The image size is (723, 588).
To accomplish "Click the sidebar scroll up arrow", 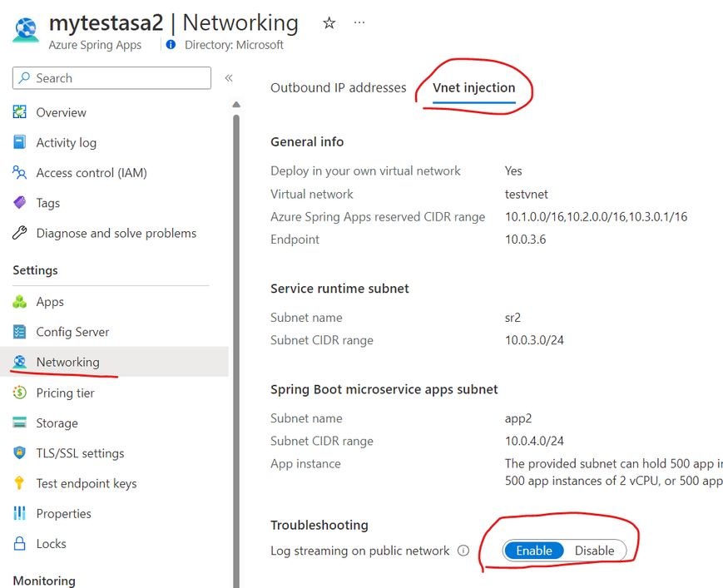I will pos(236,105).
